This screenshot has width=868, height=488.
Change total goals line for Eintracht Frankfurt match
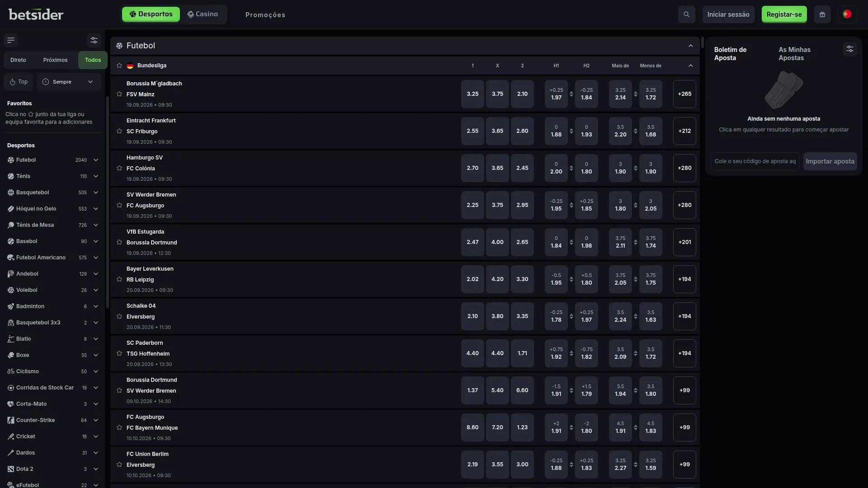636,131
